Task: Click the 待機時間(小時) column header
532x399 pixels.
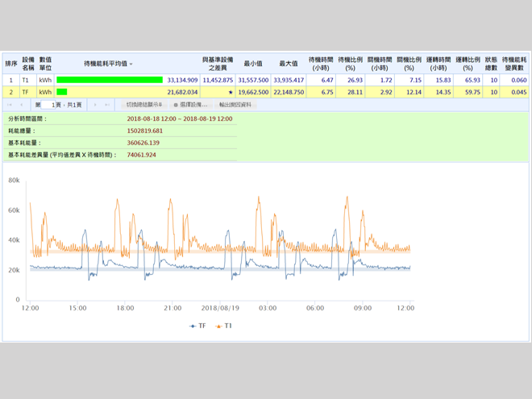Action: coord(321,64)
